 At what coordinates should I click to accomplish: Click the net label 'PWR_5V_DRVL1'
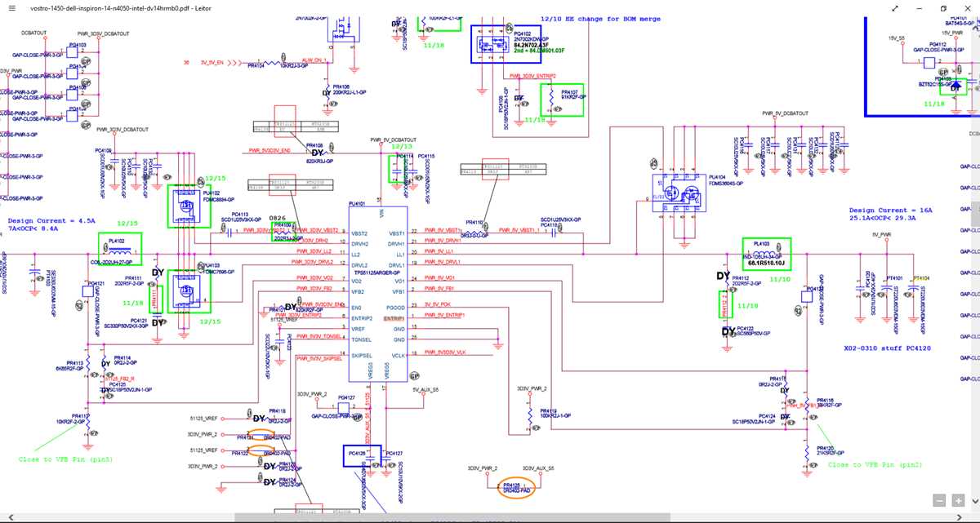tap(444, 261)
